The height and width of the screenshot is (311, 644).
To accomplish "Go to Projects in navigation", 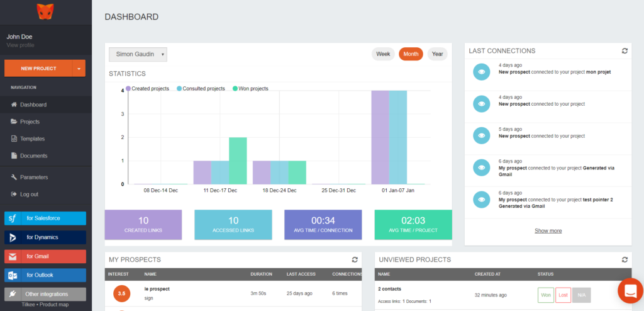I will click(x=30, y=122).
